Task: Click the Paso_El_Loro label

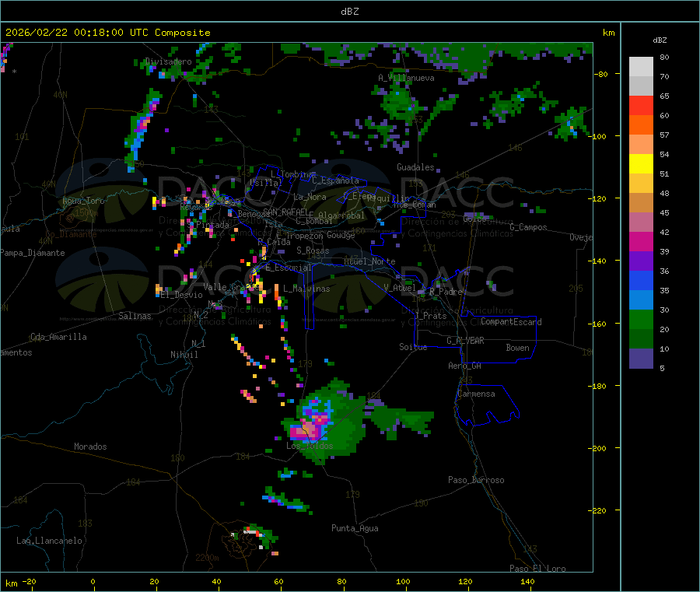Action: click(537, 569)
